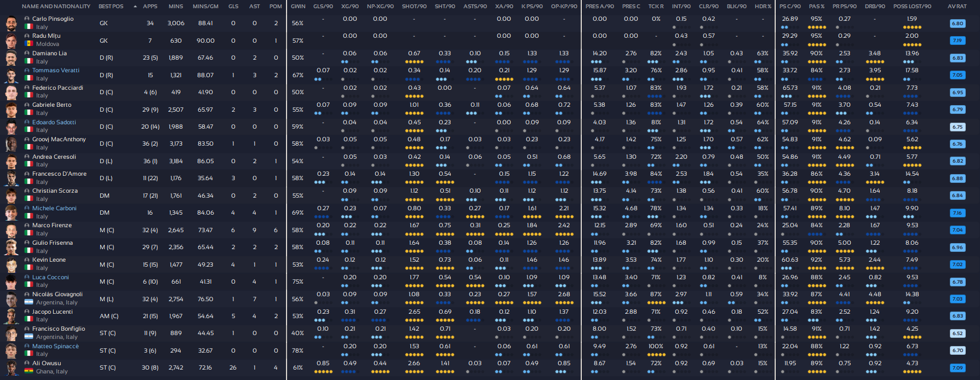Image resolution: width=980 pixels, height=380 pixels.
Task: Click the Ghana flag under Ali Owusu
Action: (x=29, y=371)
